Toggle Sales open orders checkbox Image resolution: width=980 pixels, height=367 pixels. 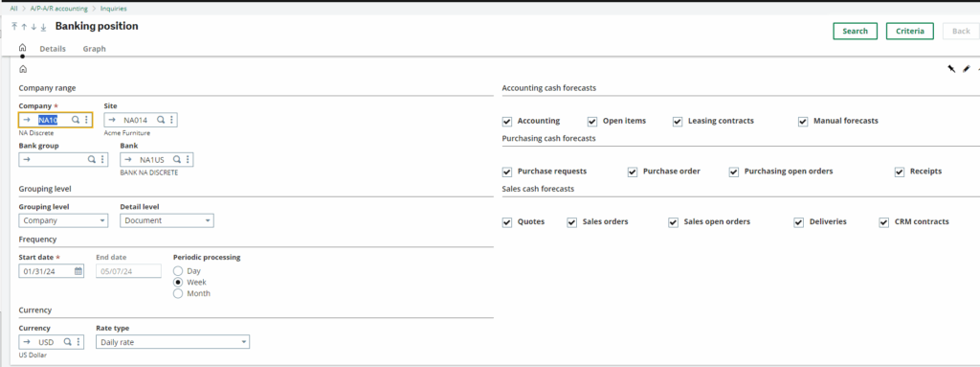click(x=673, y=222)
